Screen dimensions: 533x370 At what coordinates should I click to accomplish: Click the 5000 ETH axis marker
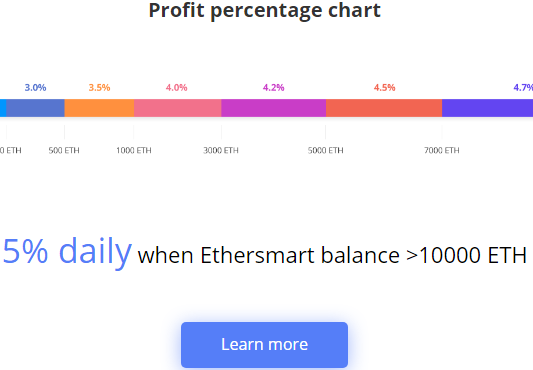tap(325, 150)
